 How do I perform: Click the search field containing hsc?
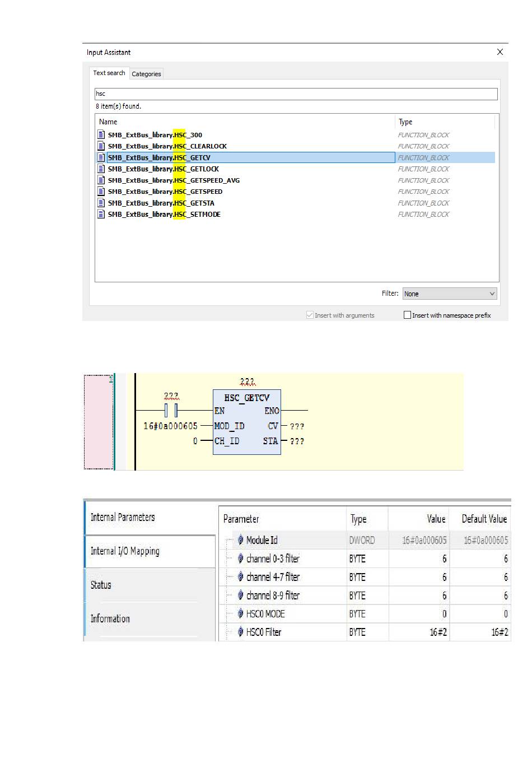coord(296,94)
